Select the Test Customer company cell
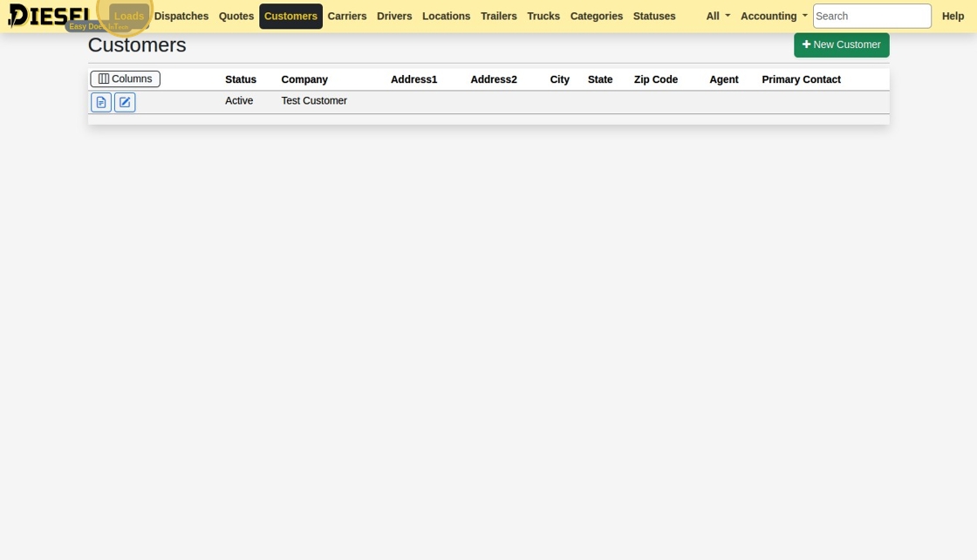The image size is (977, 560). click(314, 100)
